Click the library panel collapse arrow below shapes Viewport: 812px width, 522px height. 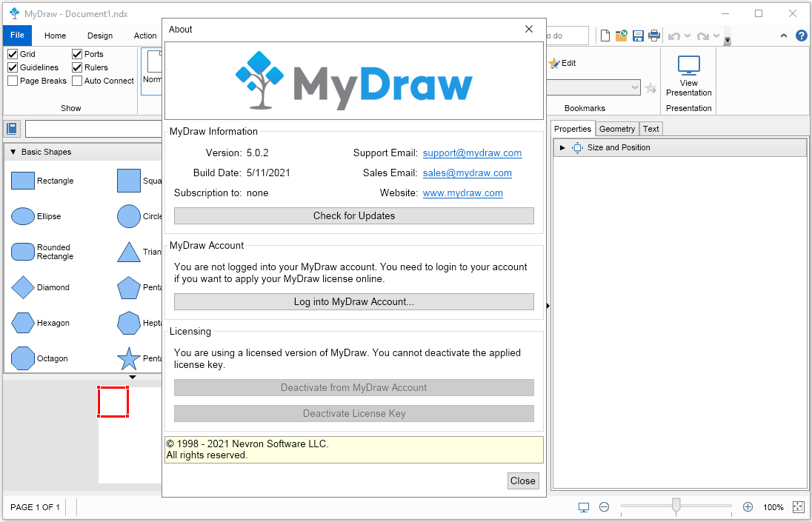point(133,377)
